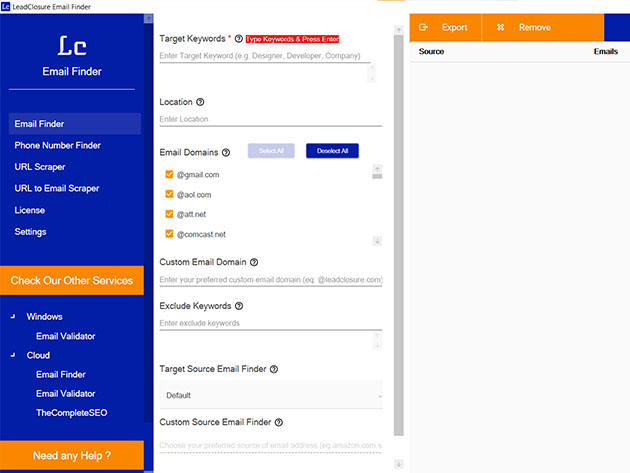Click Target Source Email Finder help icon

[x=274, y=369]
